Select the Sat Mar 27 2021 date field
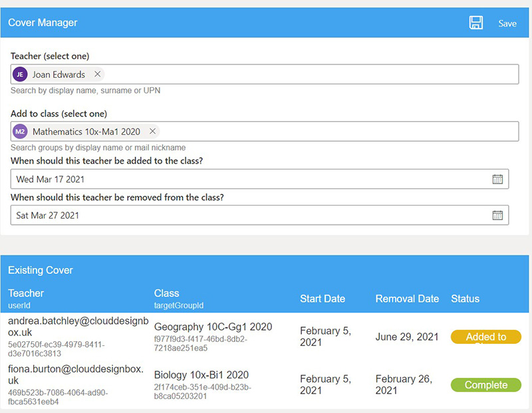 click(x=259, y=215)
